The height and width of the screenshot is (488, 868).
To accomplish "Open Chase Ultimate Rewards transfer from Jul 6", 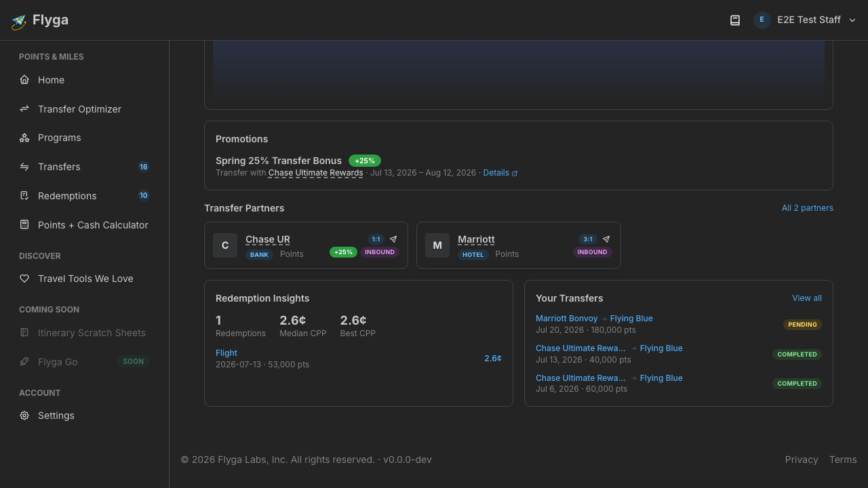I will coord(580,378).
